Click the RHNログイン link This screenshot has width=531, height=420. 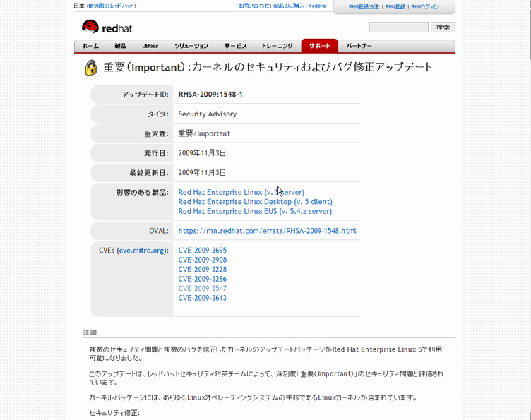[425, 7]
